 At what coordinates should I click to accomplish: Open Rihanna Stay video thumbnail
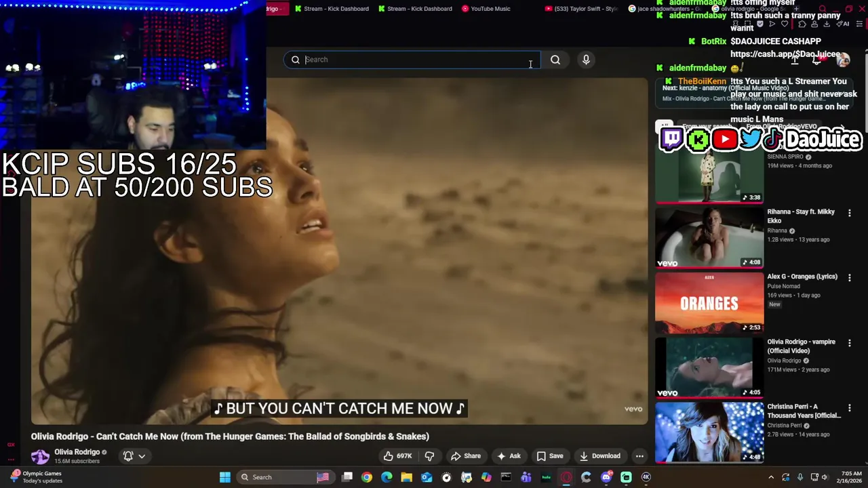tap(709, 237)
